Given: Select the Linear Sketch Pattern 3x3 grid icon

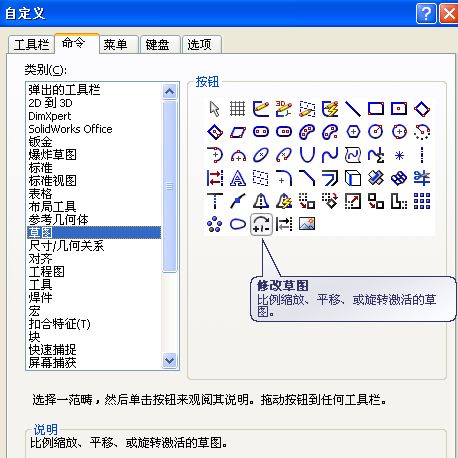Looking at the screenshot, I should 422,201.
